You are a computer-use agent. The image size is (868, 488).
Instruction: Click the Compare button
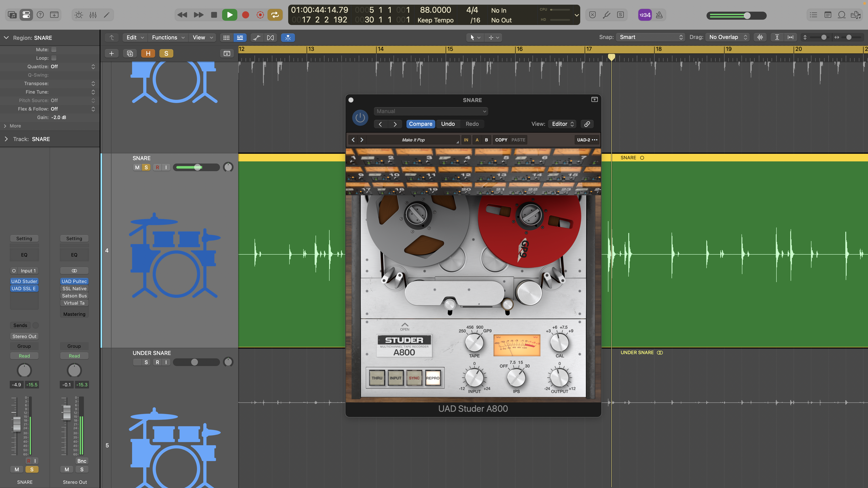[420, 124]
